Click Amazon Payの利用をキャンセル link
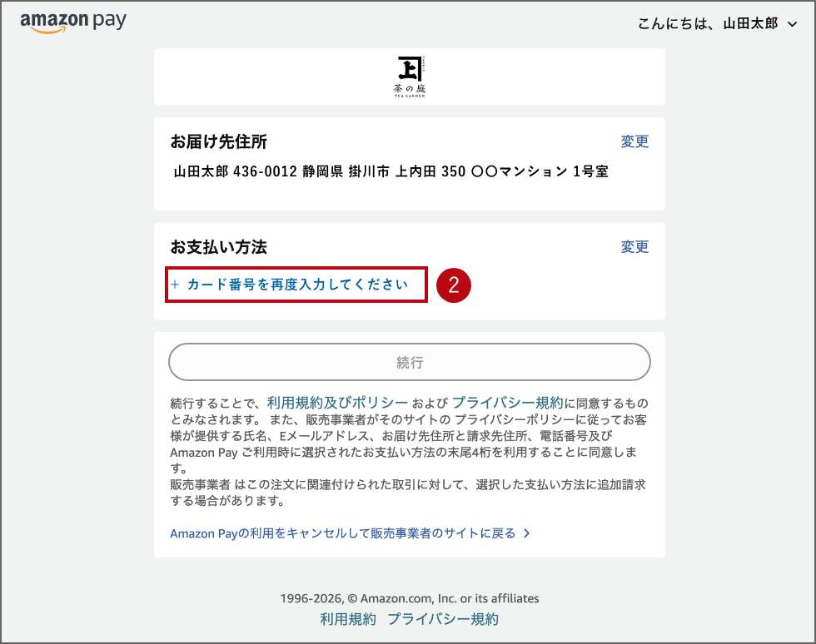 (x=342, y=533)
